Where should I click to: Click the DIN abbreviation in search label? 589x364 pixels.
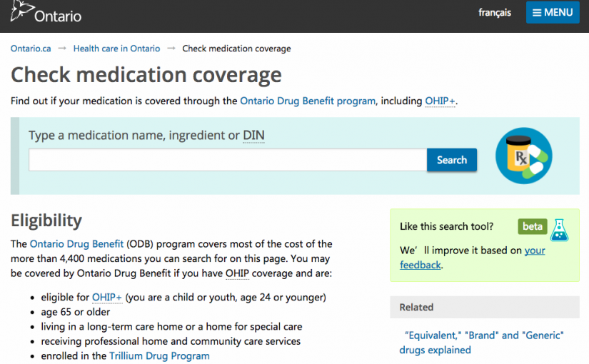(x=253, y=135)
